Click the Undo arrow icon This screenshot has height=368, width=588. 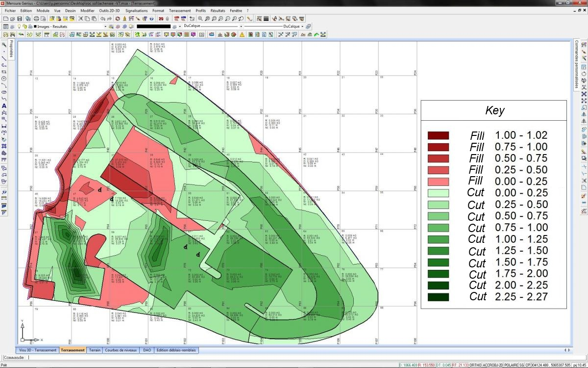point(103,18)
